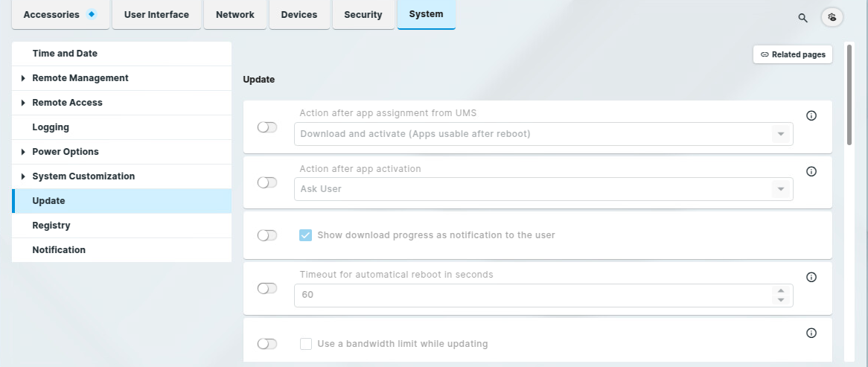Screen dimensions: 868x367
Task: Open the Registry page in sidebar
Action: tap(51, 226)
